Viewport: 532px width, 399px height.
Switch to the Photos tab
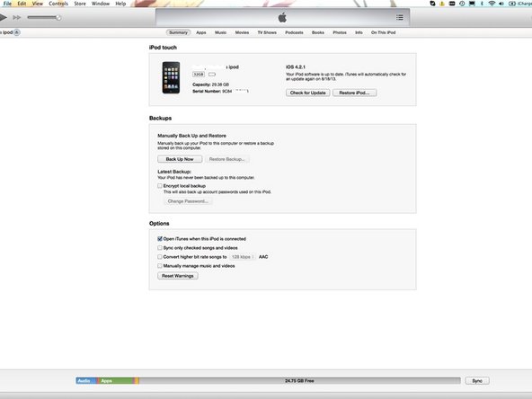click(x=340, y=32)
